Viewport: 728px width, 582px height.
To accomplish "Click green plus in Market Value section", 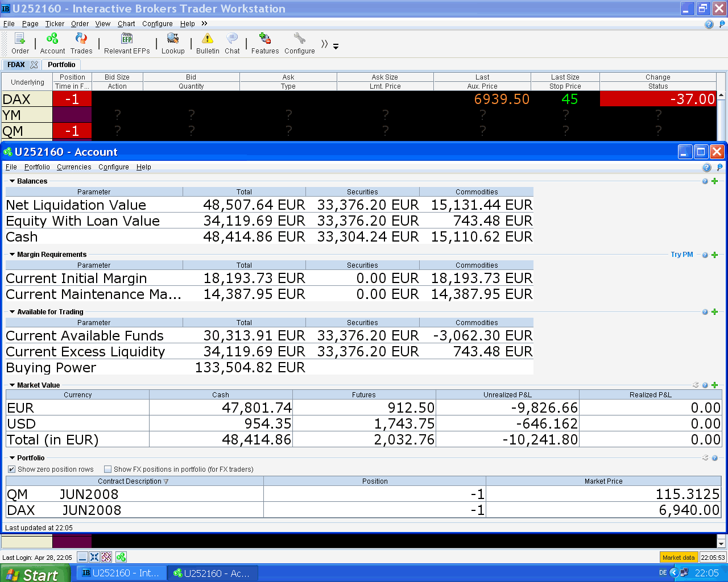I will [x=715, y=385].
